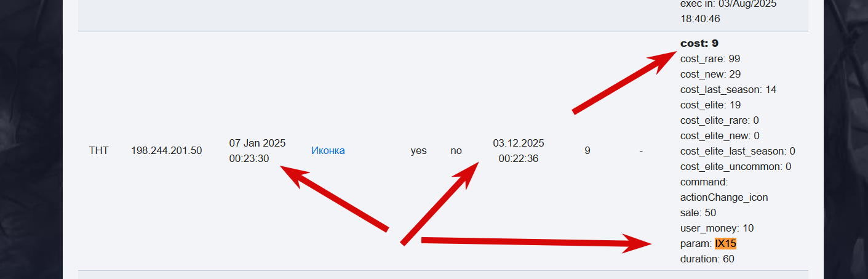Click the 'yes' value in the row
Viewport: 868px width, 279px height.
click(418, 151)
